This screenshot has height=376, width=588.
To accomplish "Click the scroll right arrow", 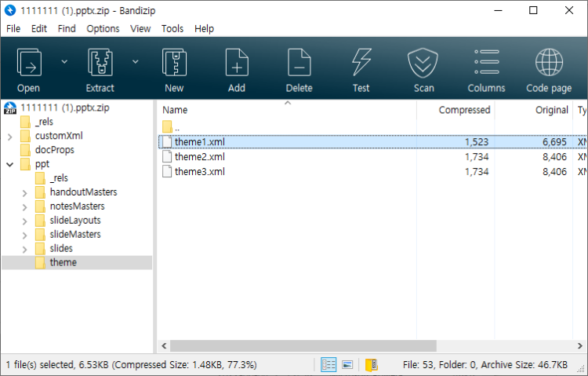I will click(x=579, y=345).
